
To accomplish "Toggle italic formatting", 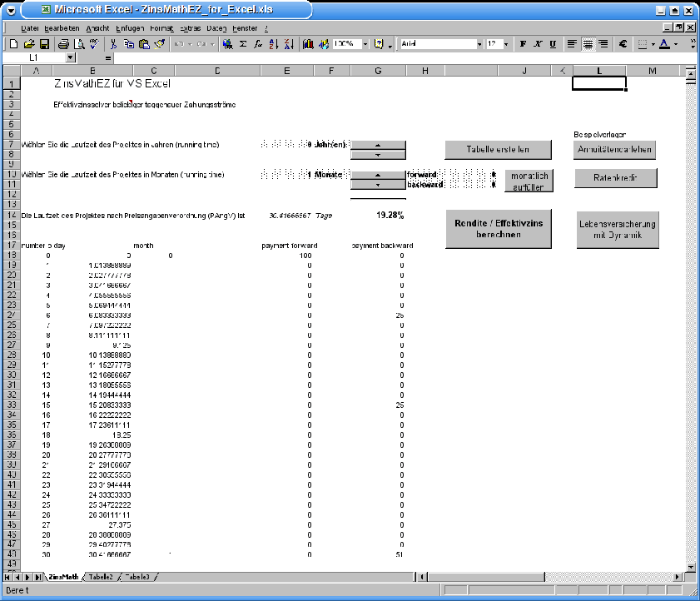I will 538,44.
